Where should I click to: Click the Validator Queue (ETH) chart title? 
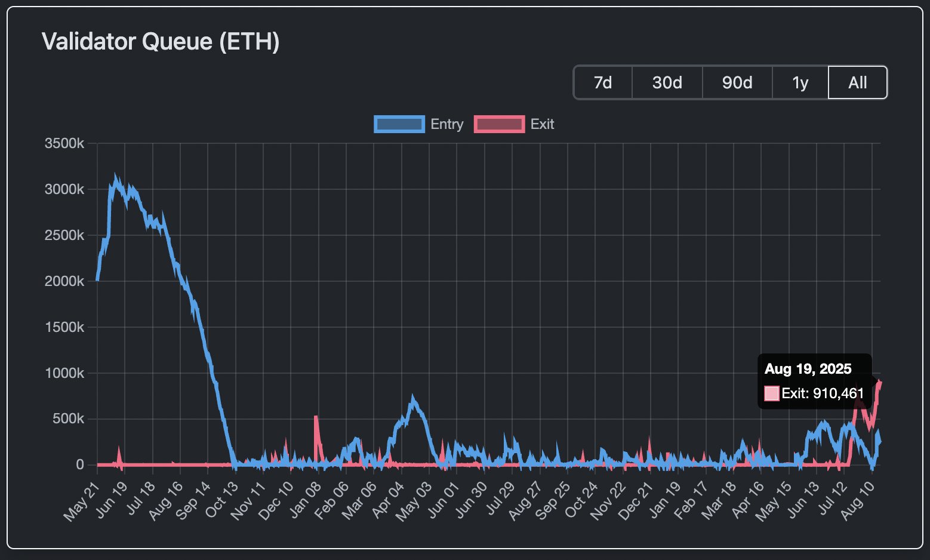point(161,41)
